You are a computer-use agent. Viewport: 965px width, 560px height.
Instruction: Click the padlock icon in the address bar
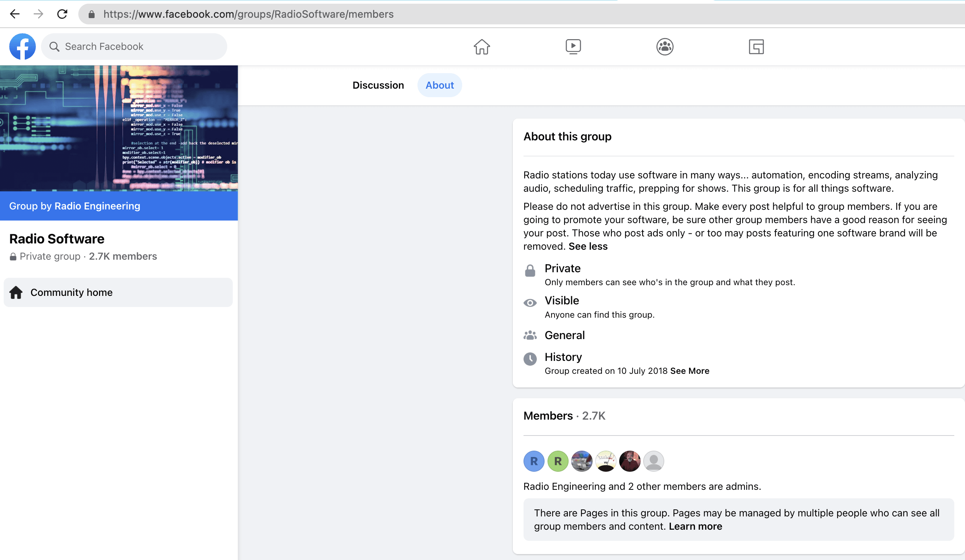(92, 14)
